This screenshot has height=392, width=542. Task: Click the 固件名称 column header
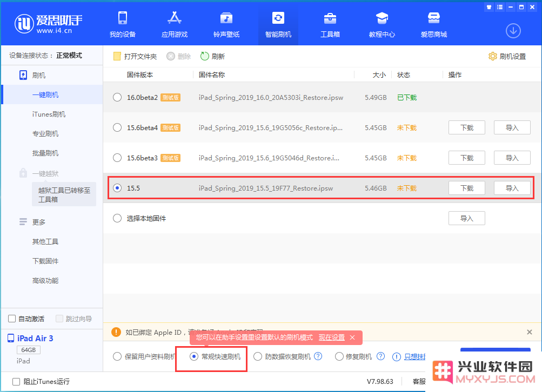point(212,75)
